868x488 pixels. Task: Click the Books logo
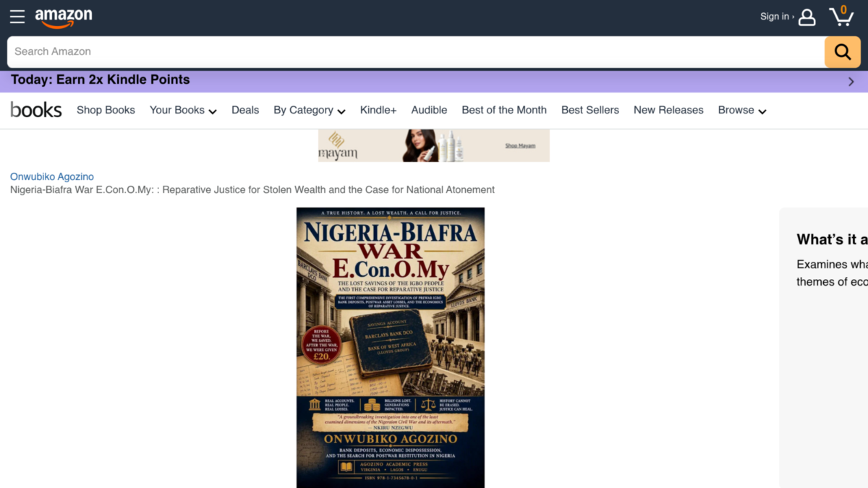36,110
